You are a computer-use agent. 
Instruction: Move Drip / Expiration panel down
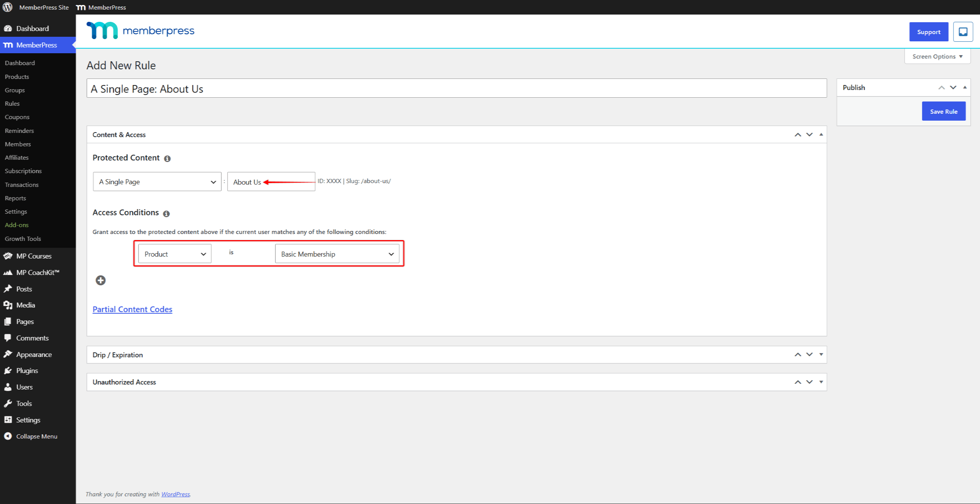(x=809, y=355)
